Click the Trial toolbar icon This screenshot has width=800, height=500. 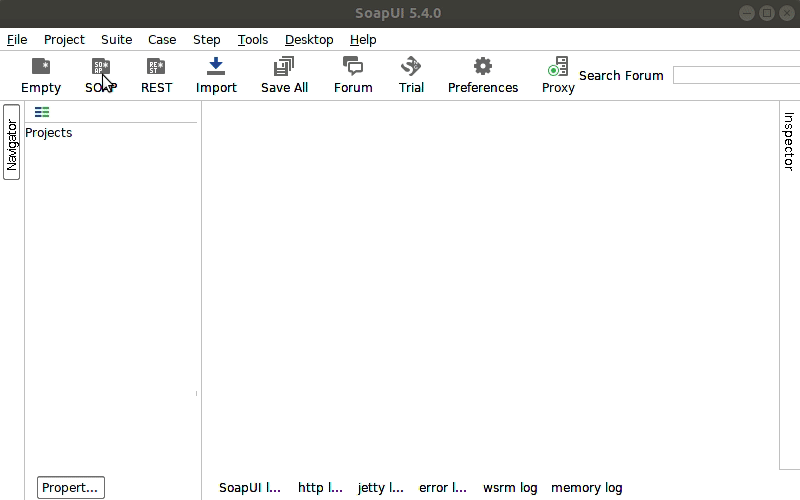click(411, 76)
